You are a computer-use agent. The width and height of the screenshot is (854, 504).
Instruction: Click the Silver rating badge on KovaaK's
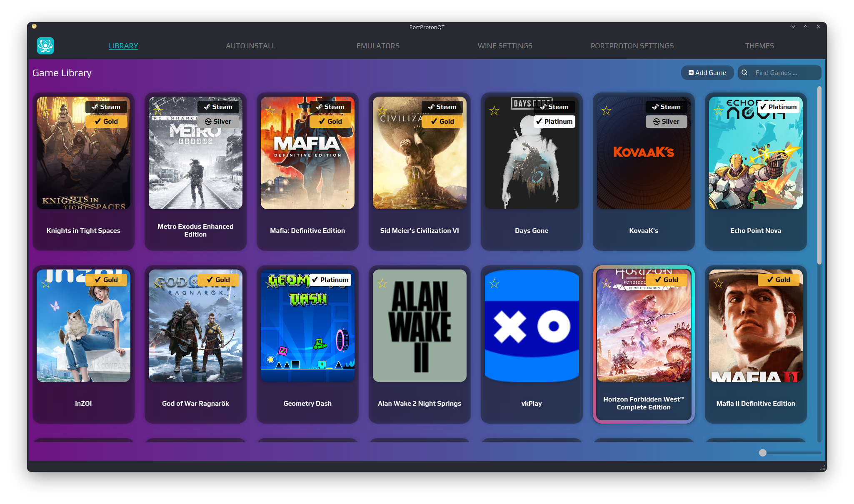click(666, 122)
